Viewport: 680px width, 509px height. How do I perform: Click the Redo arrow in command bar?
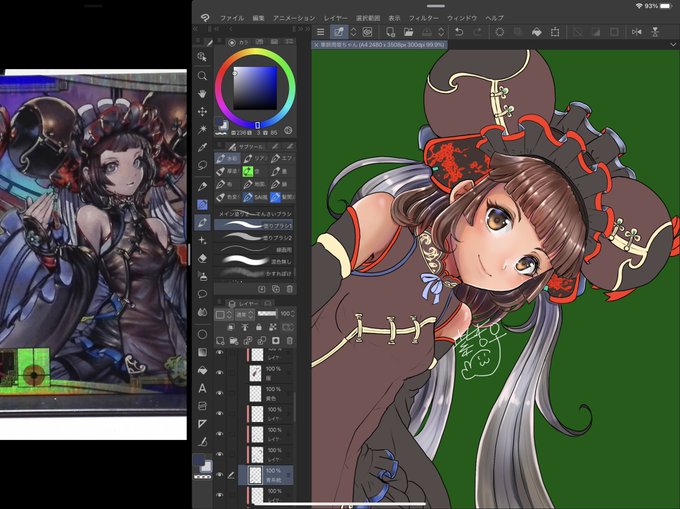(x=477, y=32)
